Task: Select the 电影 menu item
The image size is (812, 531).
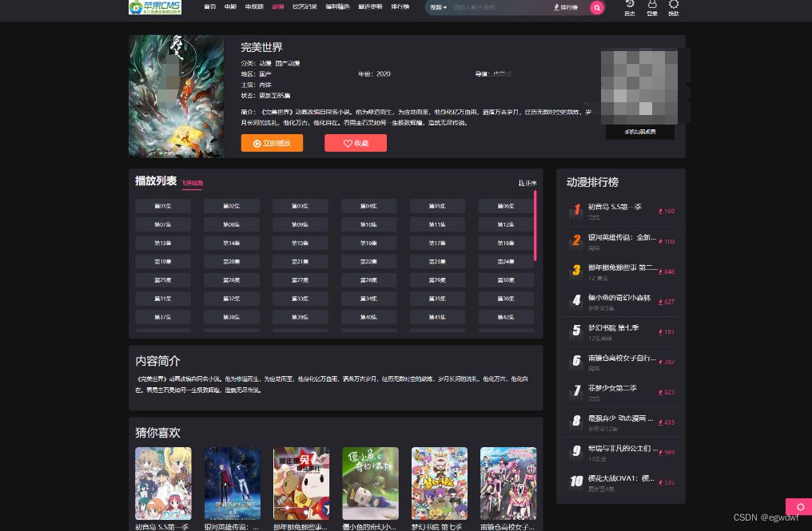Action: point(229,6)
